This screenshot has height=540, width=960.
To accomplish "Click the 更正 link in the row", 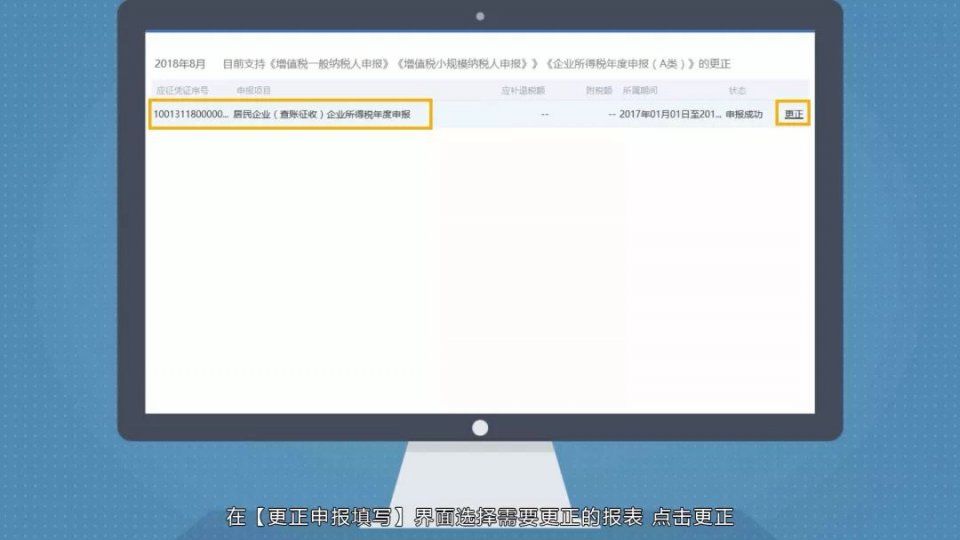I will [x=793, y=114].
